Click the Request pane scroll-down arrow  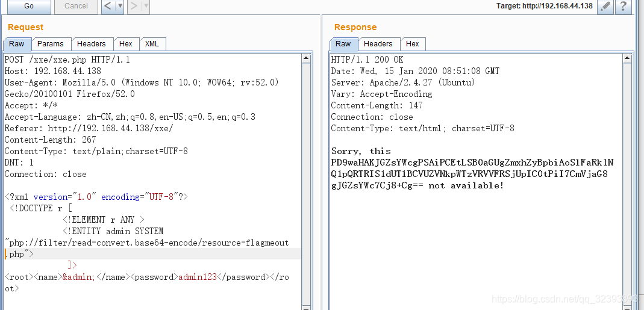[306, 307]
